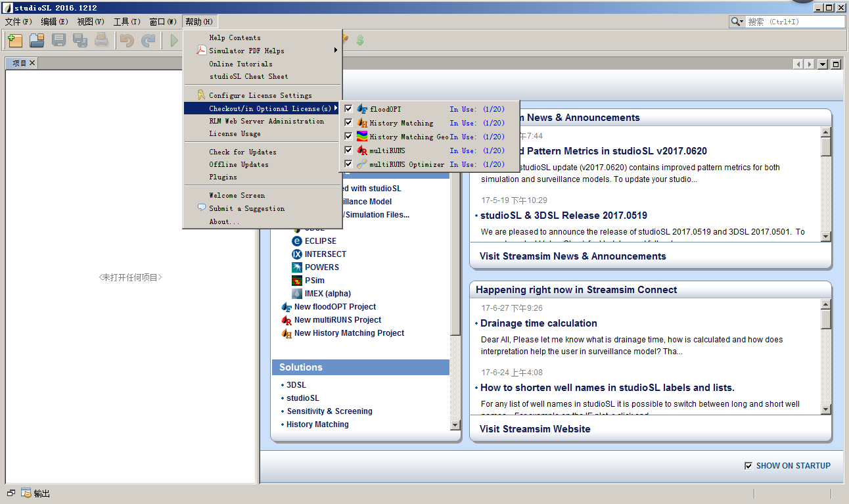The width and height of the screenshot is (849, 504).
Task: Click the New multiRUNS Project icon
Action: pyautogui.click(x=287, y=320)
